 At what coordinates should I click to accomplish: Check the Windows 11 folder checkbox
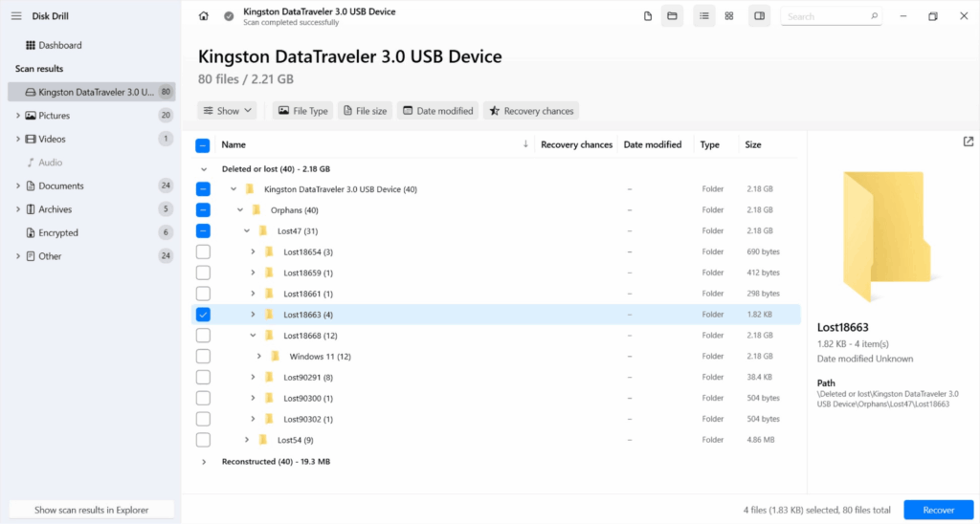pyautogui.click(x=203, y=357)
